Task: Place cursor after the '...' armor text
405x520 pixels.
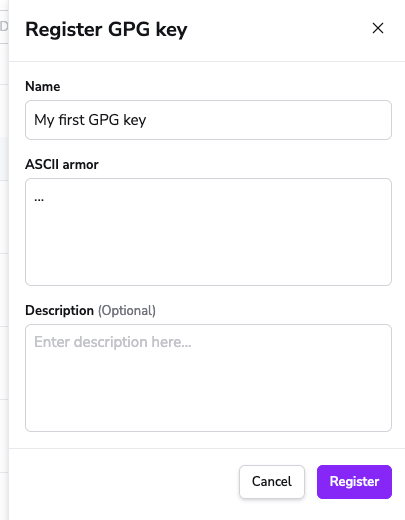Action: coord(44,199)
